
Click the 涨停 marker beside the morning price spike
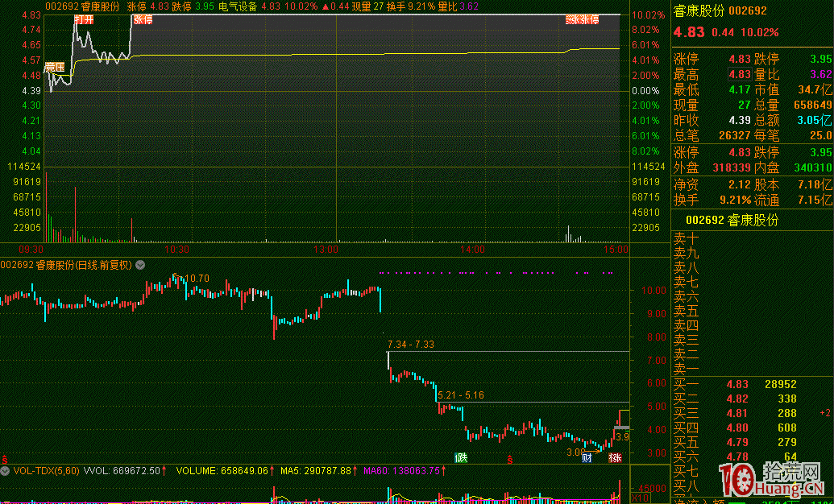click(x=143, y=19)
